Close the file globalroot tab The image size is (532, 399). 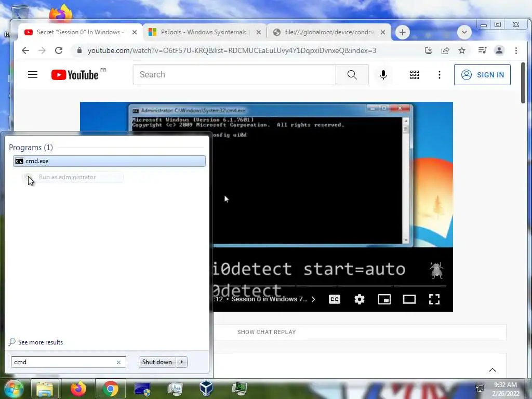pos(383,32)
